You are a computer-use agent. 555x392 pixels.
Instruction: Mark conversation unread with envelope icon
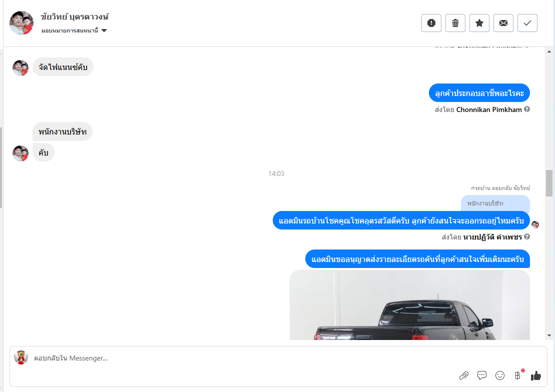tap(503, 23)
